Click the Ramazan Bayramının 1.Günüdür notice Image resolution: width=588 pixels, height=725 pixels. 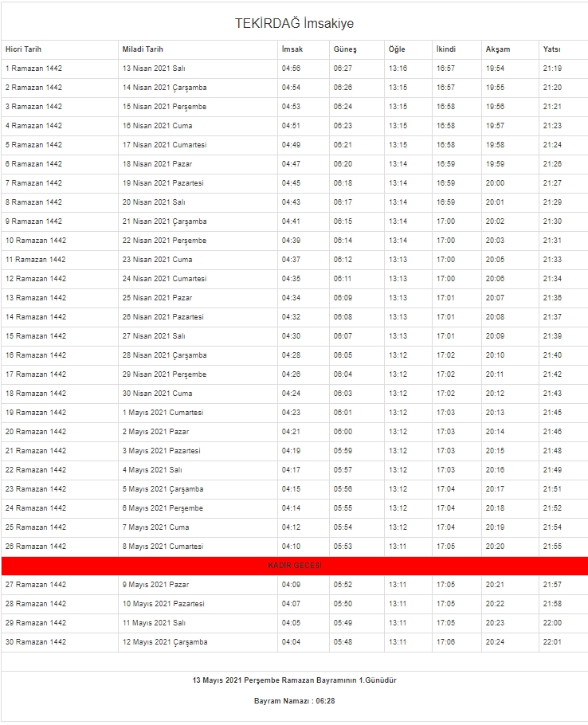(x=294, y=680)
